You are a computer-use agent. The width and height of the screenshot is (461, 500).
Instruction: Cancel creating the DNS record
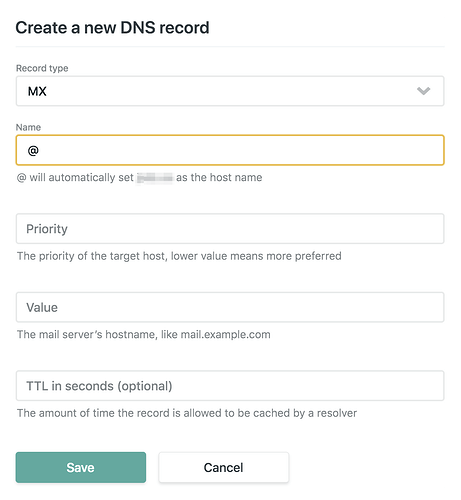point(224,467)
